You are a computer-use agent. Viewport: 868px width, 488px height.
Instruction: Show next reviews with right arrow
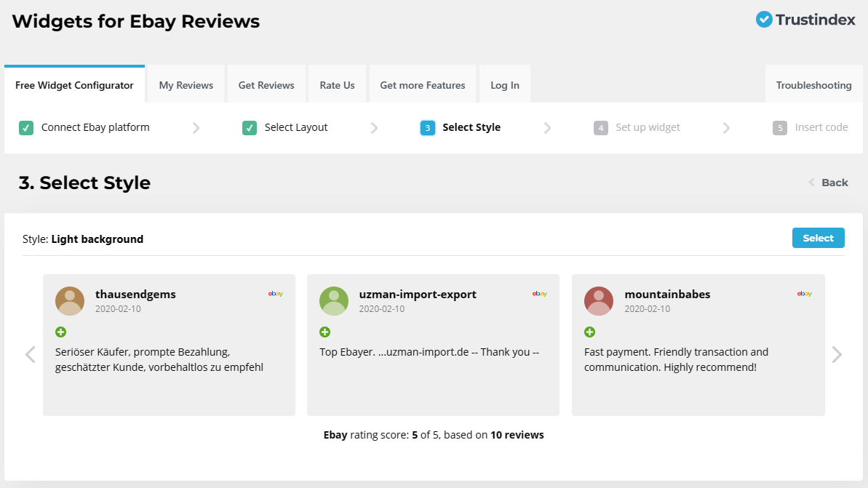click(x=837, y=355)
